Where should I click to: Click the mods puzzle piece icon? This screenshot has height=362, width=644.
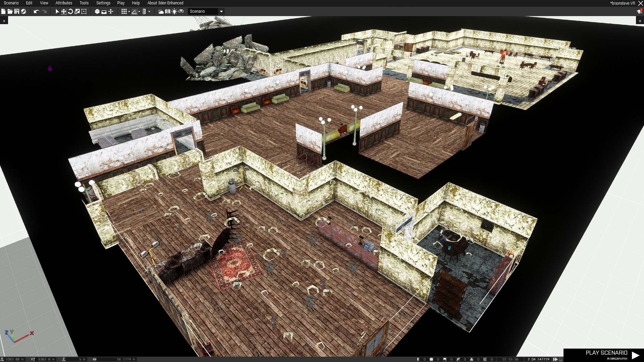555,359
